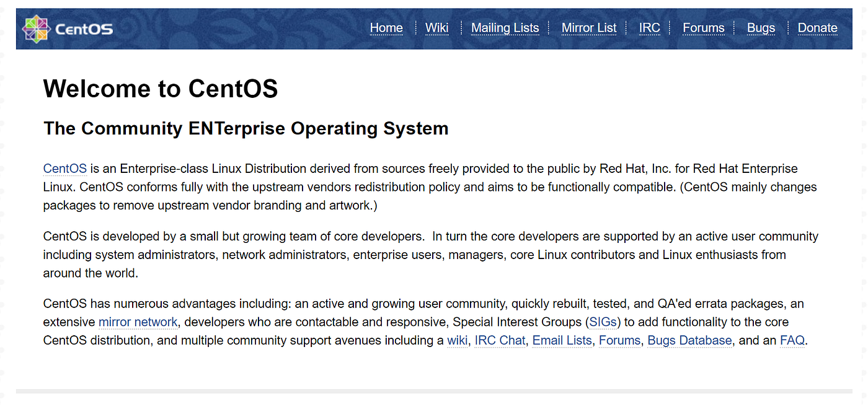The width and height of the screenshot is (868, 409).
Task: Select Mailing Lists in the top navigation
Action: click(x=505, y=28)
